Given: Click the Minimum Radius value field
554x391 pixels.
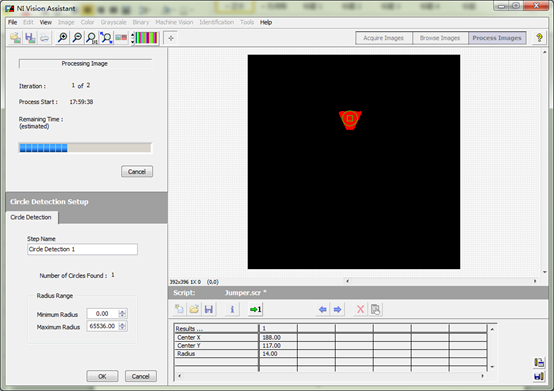Looking at the screenshot, I should tap(102, 314).
